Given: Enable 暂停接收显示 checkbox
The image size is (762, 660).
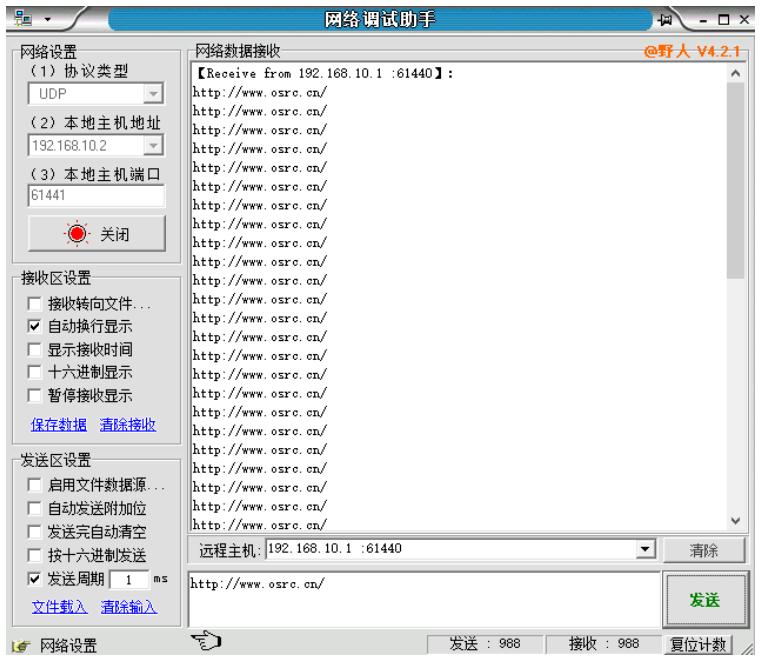Looking at the screenshot, I should [x=35, y=395].
